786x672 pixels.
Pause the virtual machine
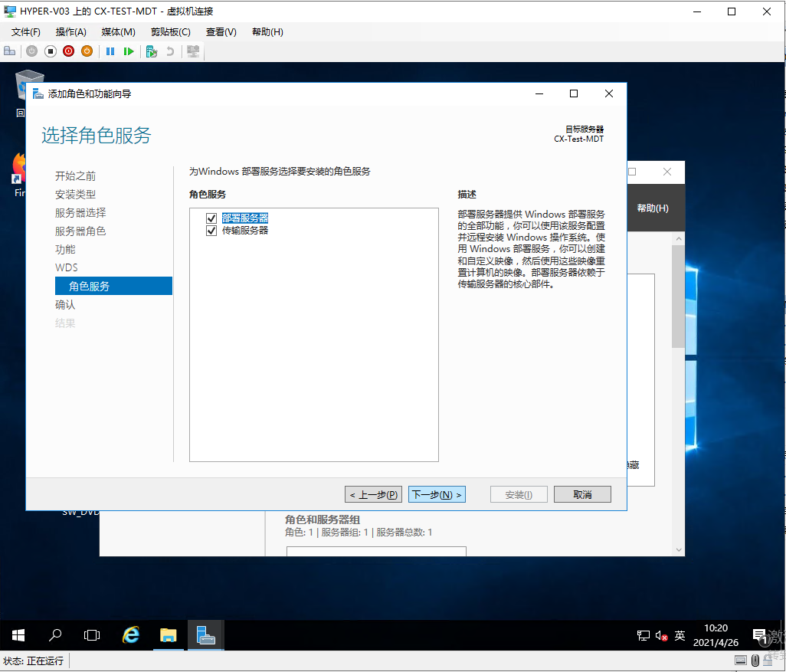[x=110, y=51]
